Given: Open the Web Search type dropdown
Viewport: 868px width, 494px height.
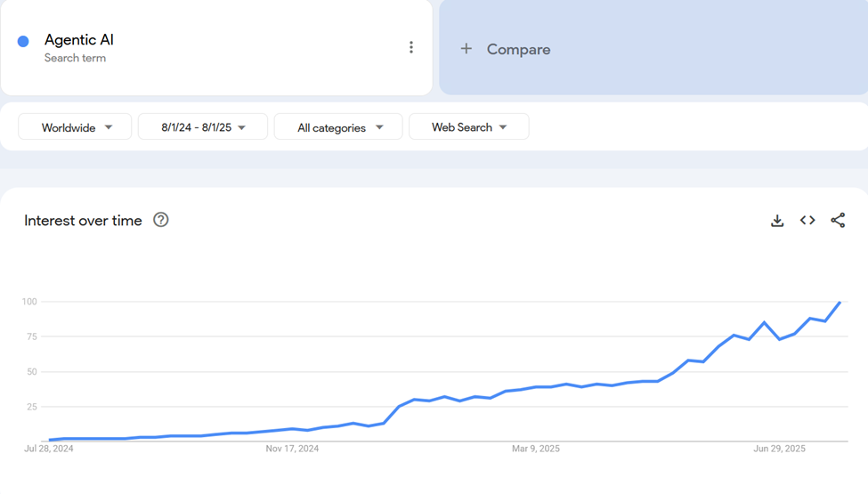Looking at the screenshot, I should [x=468, y=127].
